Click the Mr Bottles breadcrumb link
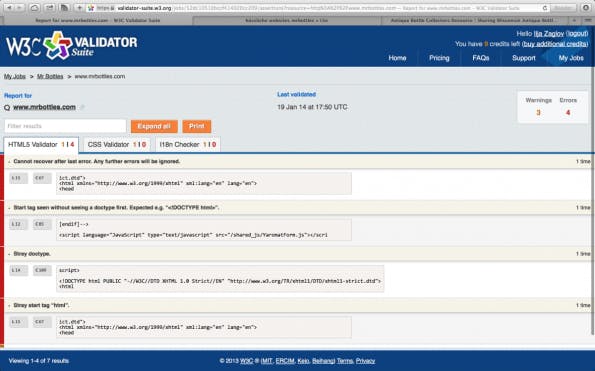 [50, 77]
